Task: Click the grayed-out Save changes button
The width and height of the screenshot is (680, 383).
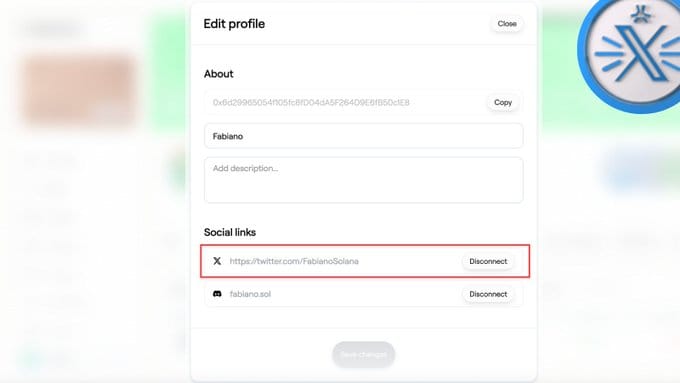Action: pos(363,354)
